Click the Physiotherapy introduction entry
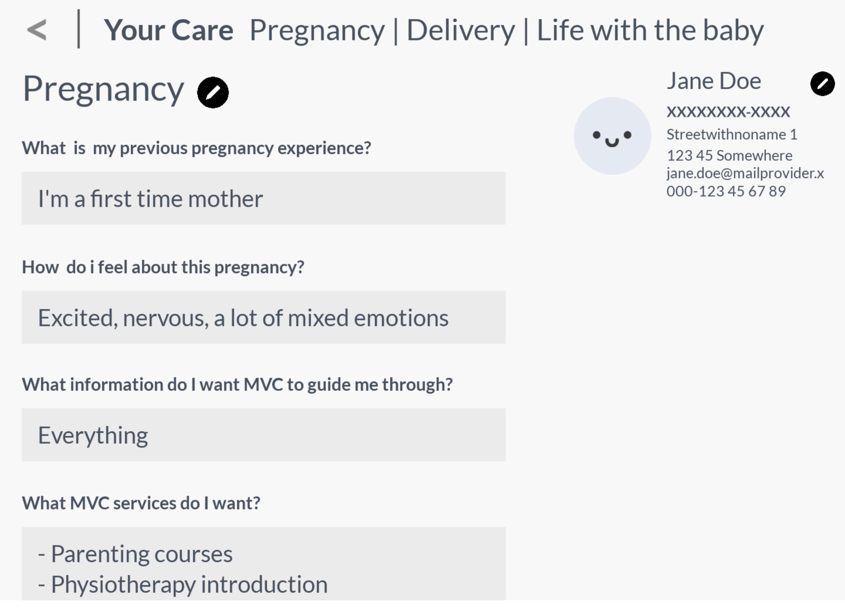This screenshot has width=845, height=616. [x=183, y=585]
